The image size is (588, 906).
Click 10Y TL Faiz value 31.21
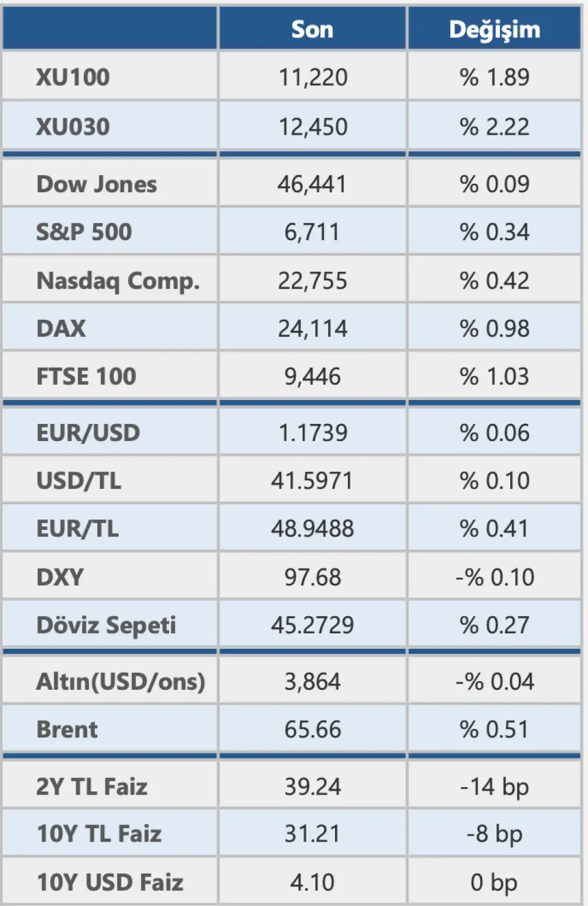click(312, 834)
